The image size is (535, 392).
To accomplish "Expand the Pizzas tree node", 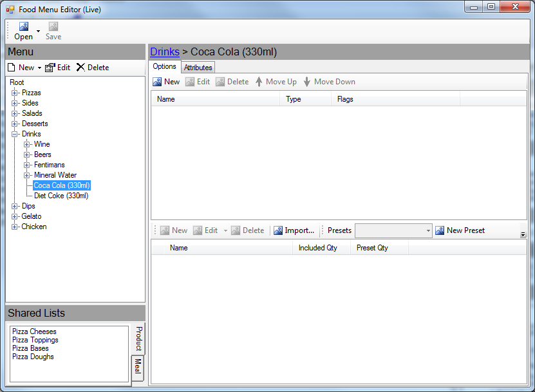I will click(x=15, y=93).
